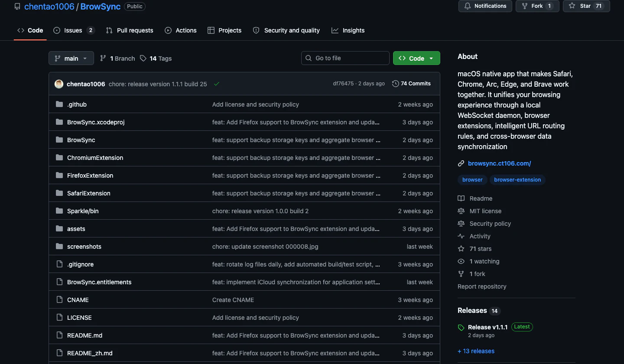This screenshot has height=364, width=624.
Task: Click the file icon beside LICENSE
Action: coord(59,318)
